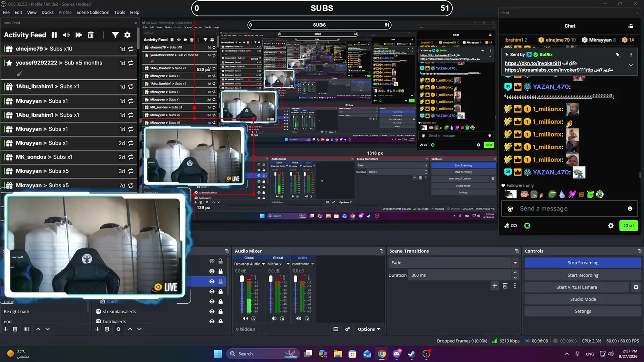Add a new scene with plus icon
Screen dimensions: 644x362
6,329
